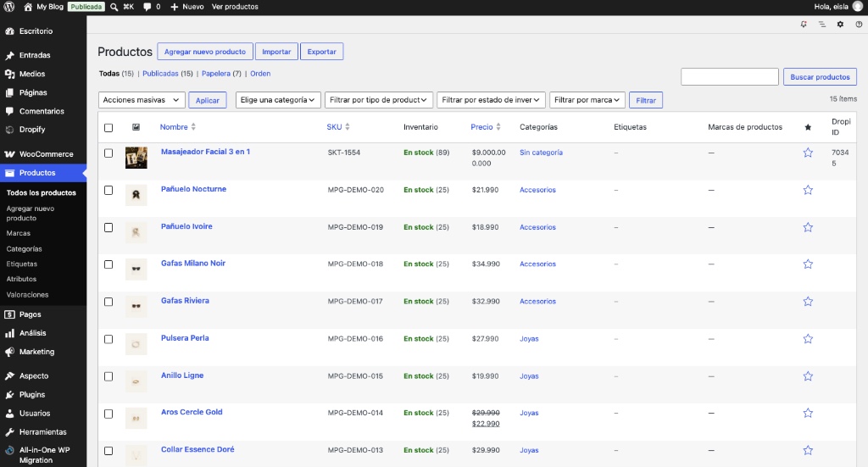This screenshot has width=868, height=467.
Task: Click the product search input field
Action: tap(730, 77)
